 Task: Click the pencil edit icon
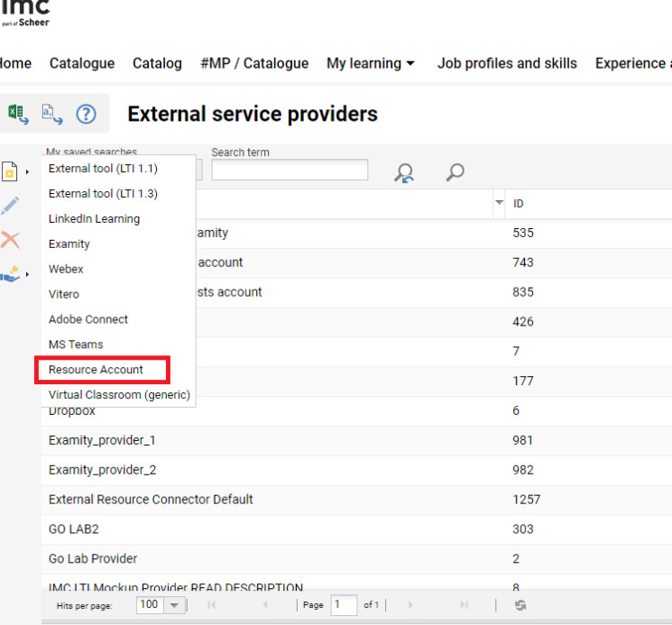coord(11,206)
